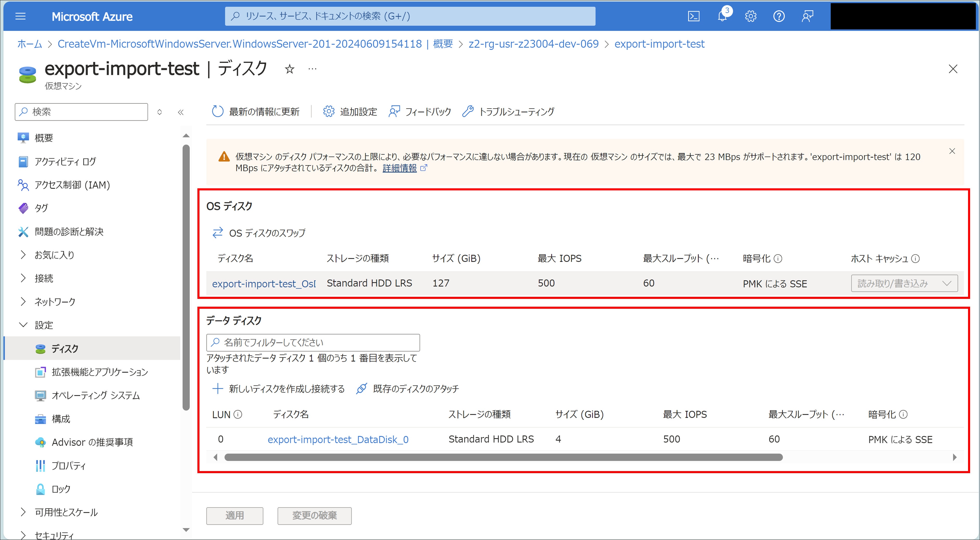The height and width of the screenshot is (540, 980).
Task: Select アクティビティ ログ in the sidebar
Action: tap(65, 161)
